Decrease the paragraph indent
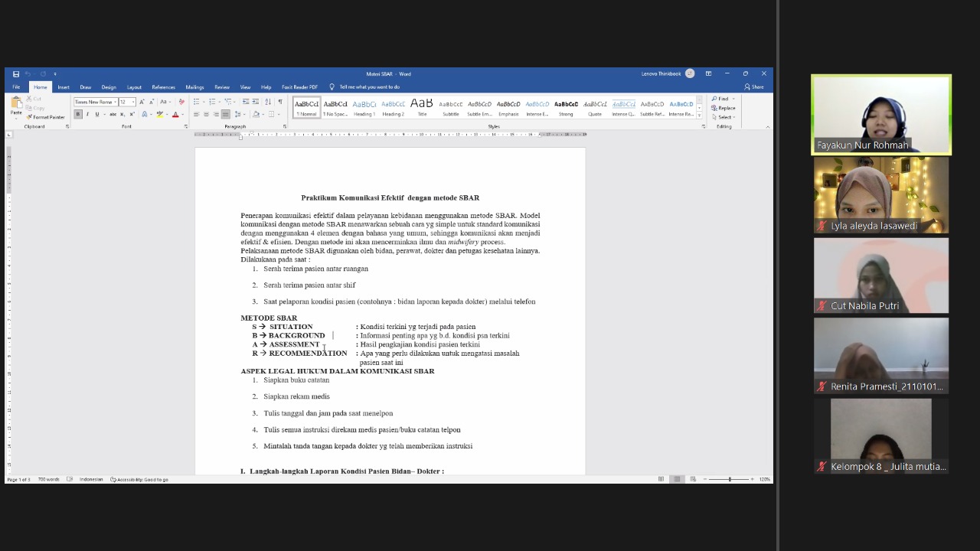980x551 pixels. [246, 102]
